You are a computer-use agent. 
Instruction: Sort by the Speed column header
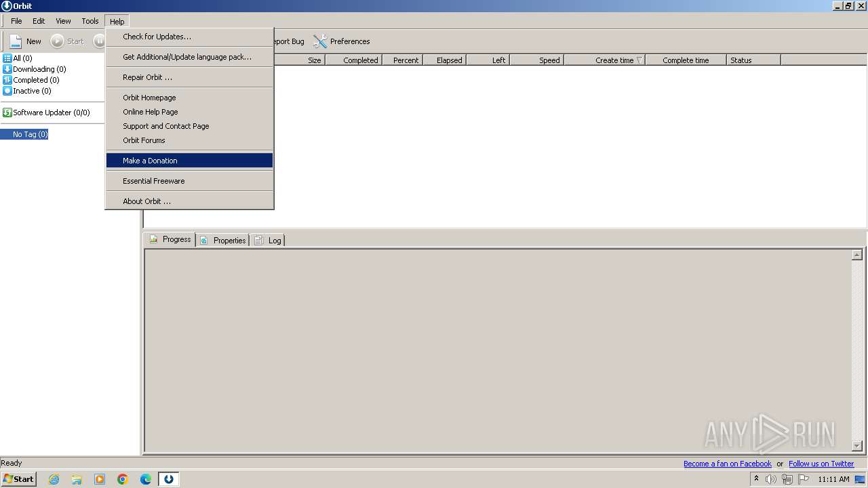point(537,60)
